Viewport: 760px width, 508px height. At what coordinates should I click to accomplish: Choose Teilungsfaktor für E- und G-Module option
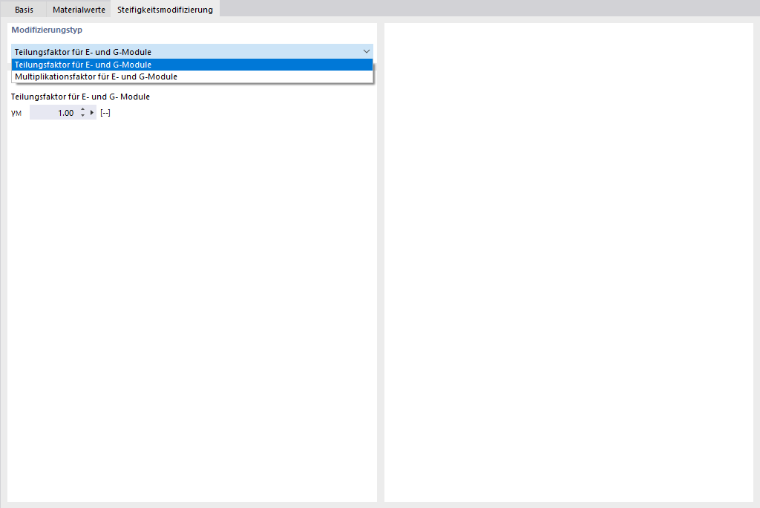point(192,65)
